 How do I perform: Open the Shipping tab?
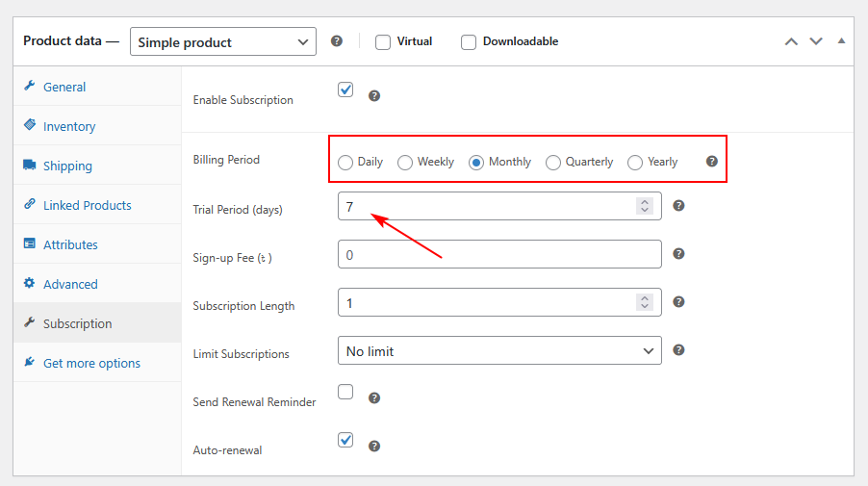[97, 165]
